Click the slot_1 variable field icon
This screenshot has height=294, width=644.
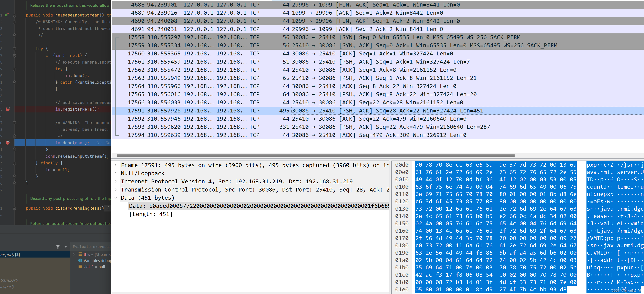coord(80,267)
